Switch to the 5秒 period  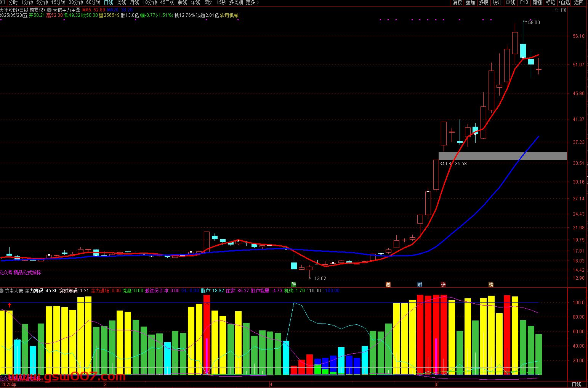208,2
